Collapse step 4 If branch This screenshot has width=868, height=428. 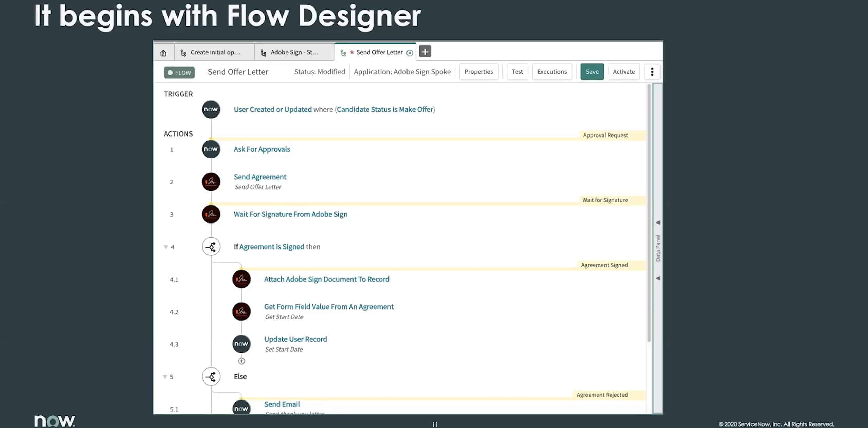click(166, 247)
